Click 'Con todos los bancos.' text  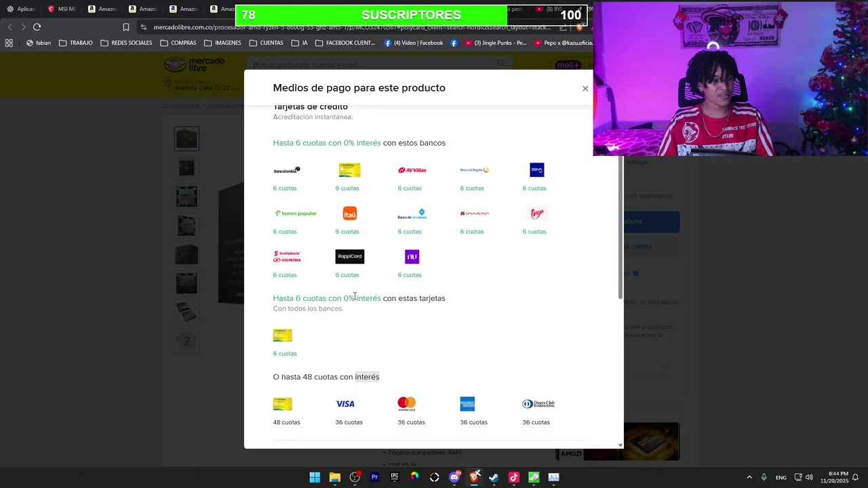click(308, 308)
